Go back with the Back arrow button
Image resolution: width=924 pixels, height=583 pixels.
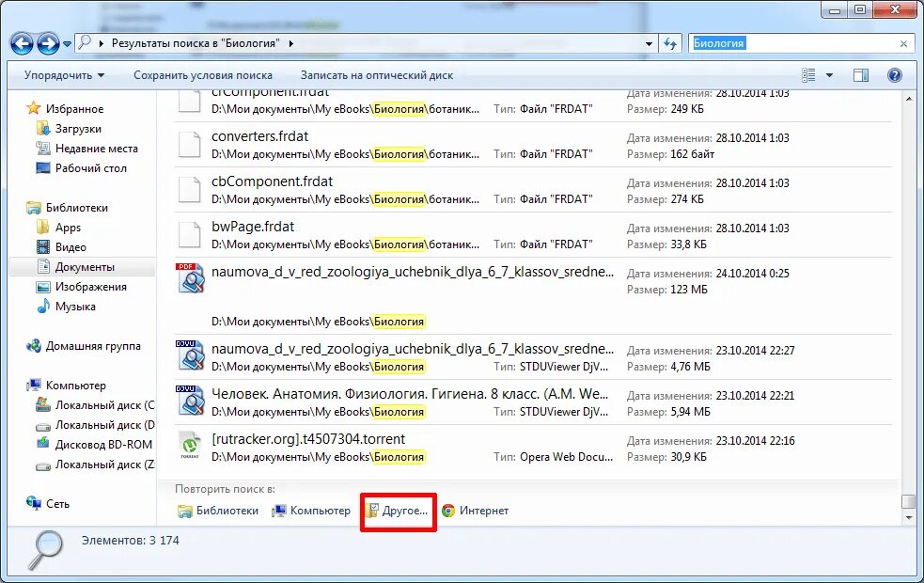coord(22,43)
